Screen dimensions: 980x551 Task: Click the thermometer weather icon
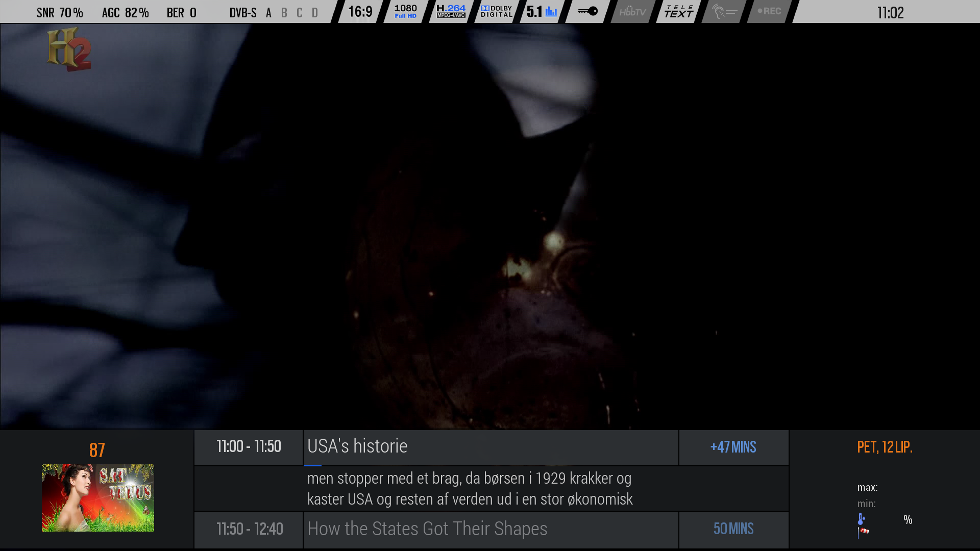[x=861, y=519]
